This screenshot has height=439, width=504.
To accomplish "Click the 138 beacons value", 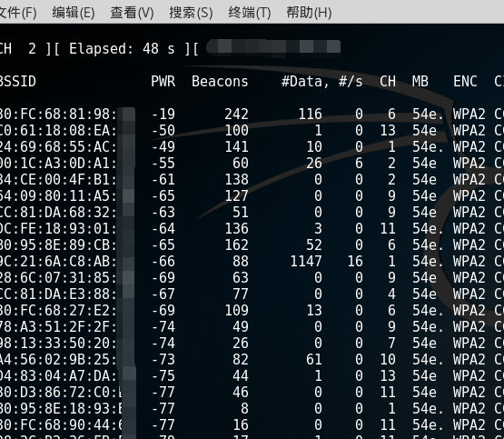I will pos(236,179).
